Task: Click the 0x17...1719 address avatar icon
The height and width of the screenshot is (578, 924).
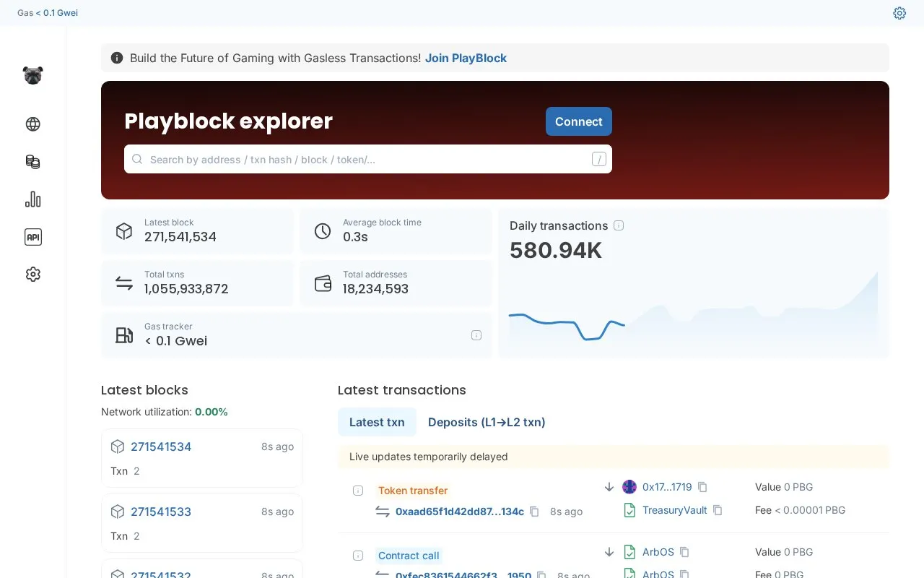Action: click(x=629, y=487)
